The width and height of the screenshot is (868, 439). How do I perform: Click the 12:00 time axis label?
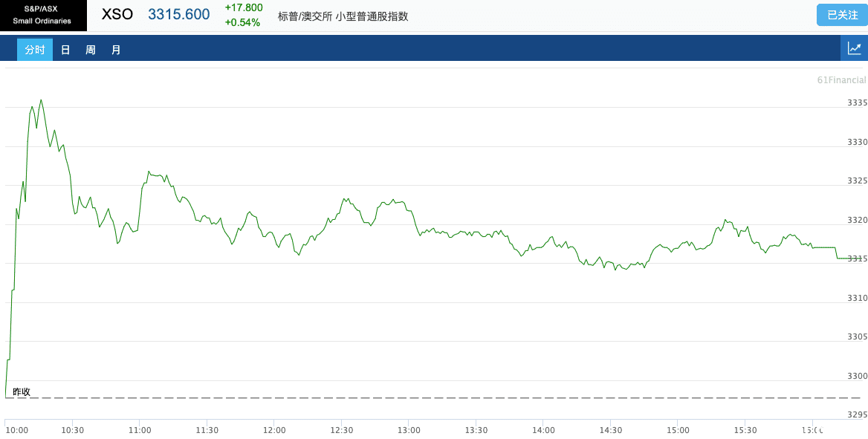pos(274,429)
